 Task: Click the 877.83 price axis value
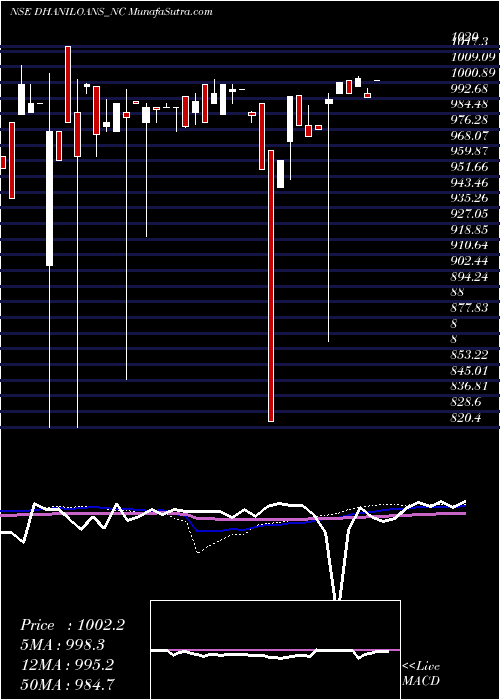tap(469, 308)
